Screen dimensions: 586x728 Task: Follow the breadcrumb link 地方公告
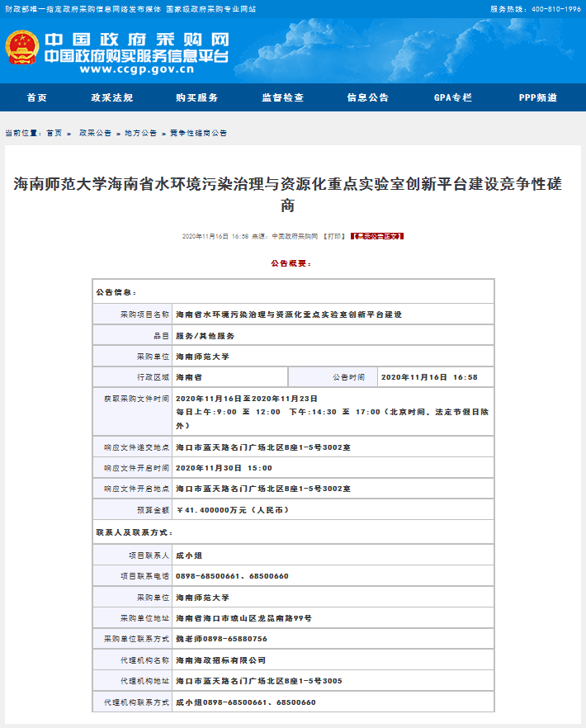[x=140, y=133]
